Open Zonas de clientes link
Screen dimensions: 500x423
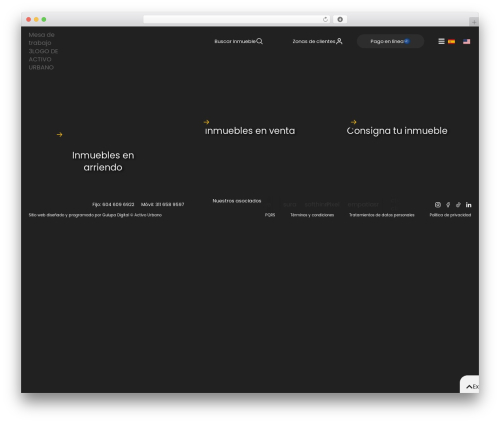(x=314, y=41)
